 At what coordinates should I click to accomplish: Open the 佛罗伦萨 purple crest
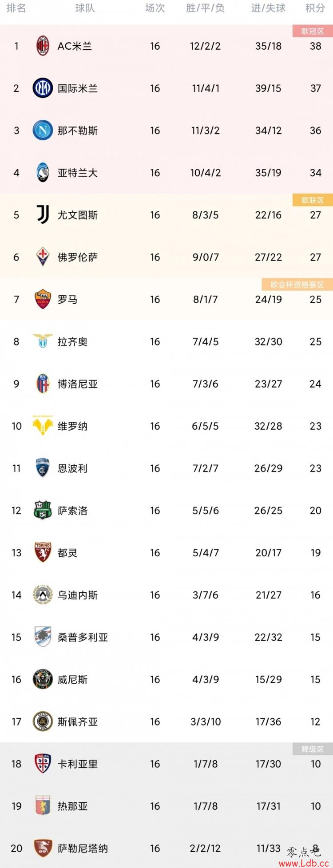point(43,257)
